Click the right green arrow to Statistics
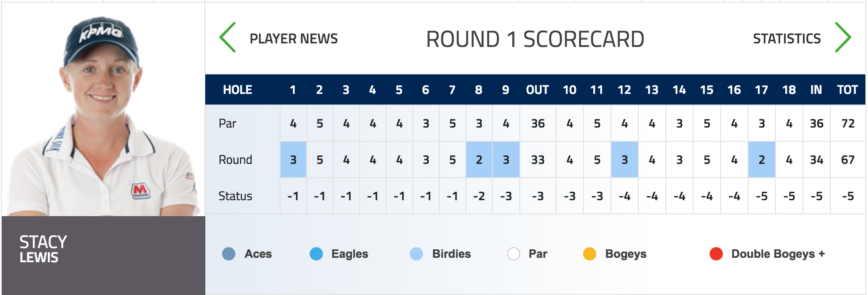 (843, 38)
